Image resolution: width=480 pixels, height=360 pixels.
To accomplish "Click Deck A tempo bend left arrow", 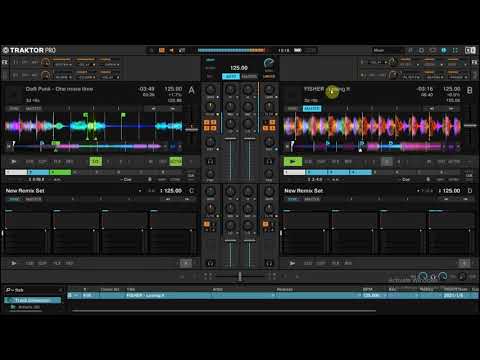I will (153, 109).
